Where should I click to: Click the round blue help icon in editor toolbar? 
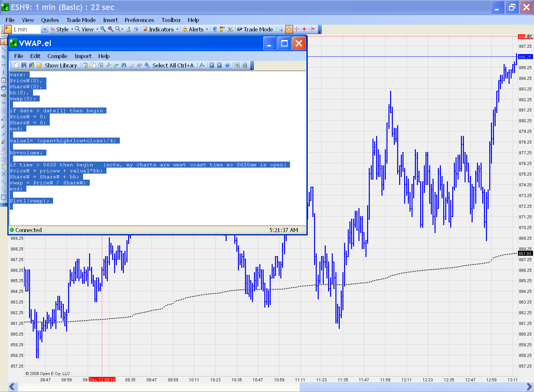tap(227, 65)
